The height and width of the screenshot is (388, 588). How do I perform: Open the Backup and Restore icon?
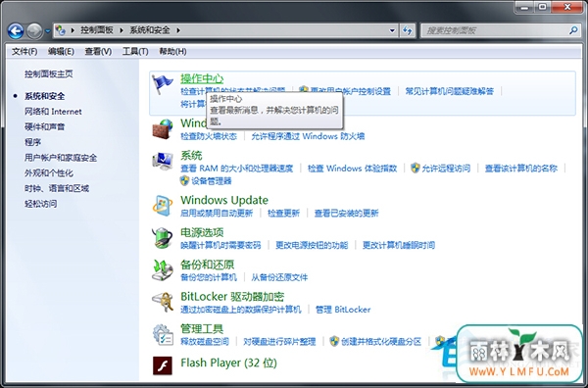click(163, 269)
